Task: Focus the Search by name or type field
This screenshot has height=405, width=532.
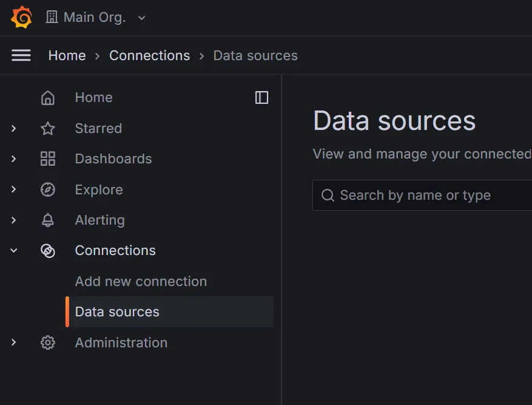Action: [422, 195]
